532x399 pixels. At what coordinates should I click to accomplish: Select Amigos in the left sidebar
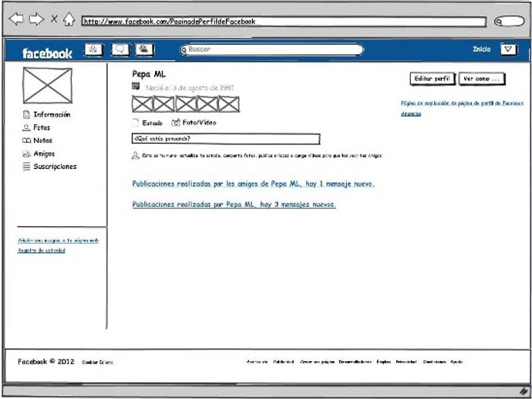[x=44, y=154]
